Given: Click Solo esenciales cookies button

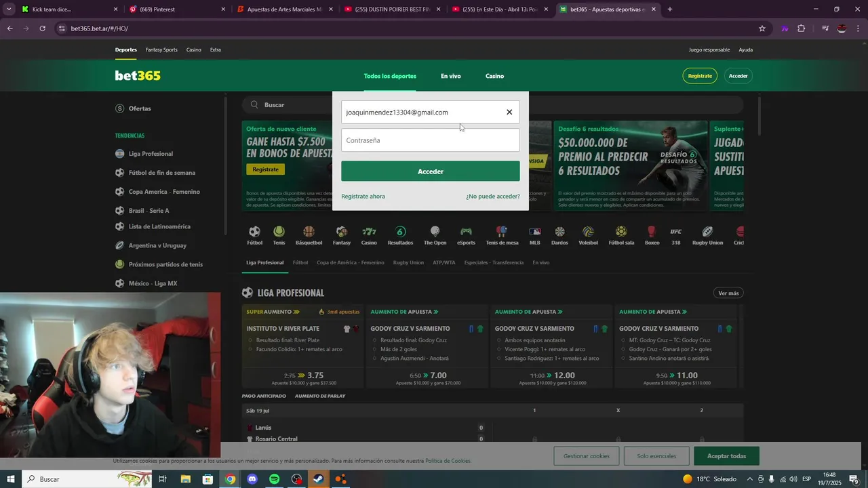Looking at the screenshot, I should (x=656, y=456).
